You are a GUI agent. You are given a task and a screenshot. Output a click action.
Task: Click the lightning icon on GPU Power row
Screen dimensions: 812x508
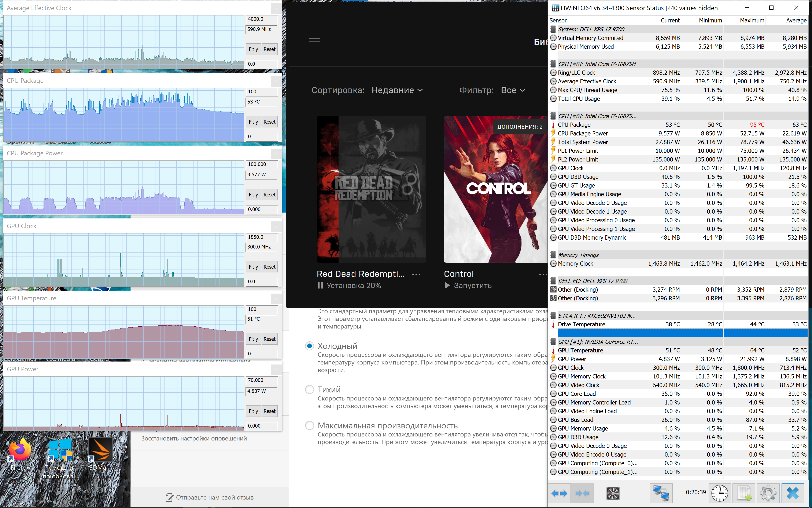(x=553, y=359)
